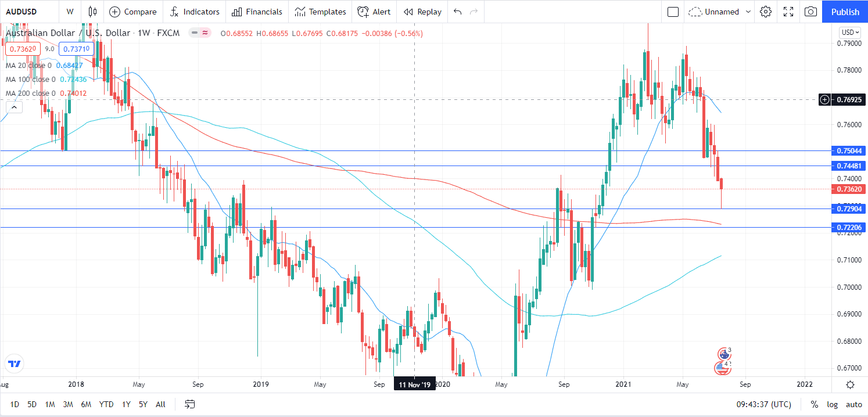
Task: Click the sell price 0.7362 button
Action: point(23,49)
